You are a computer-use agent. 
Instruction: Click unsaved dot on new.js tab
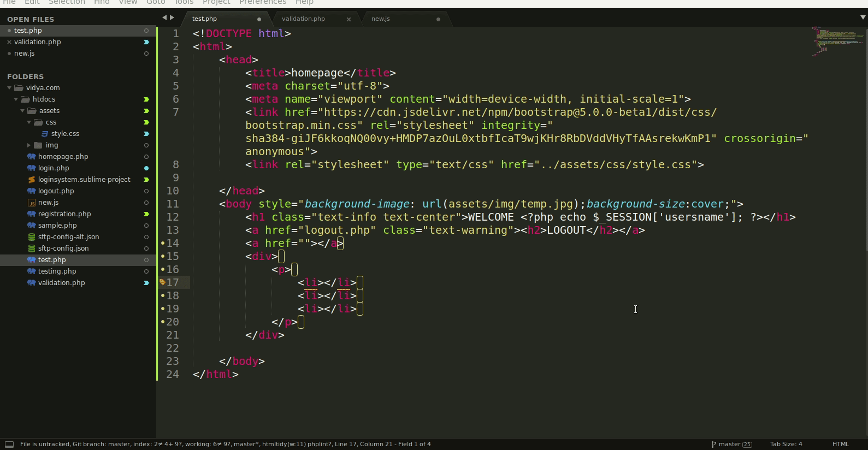tap(438, 19)
